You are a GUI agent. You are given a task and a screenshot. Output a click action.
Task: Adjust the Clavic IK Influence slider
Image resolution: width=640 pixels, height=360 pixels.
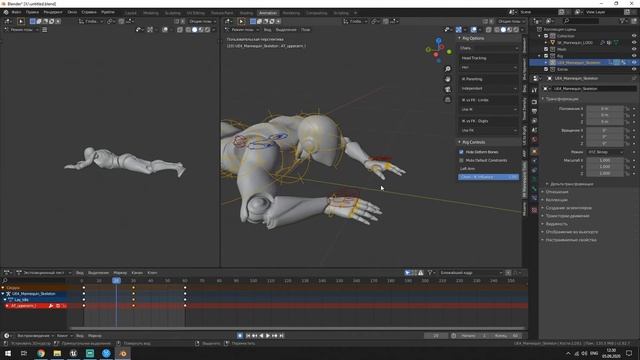point(489,177)
